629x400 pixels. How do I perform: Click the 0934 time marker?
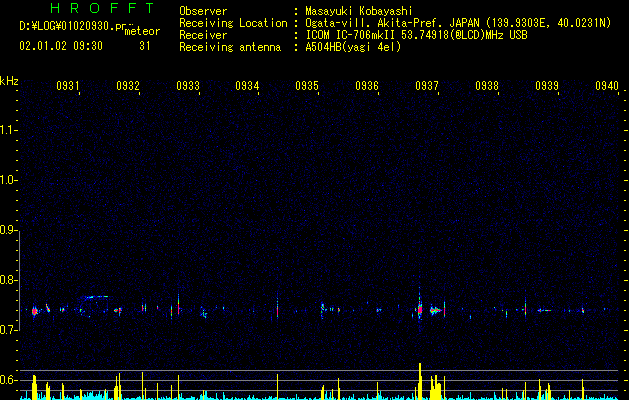(x=247, y=86)
